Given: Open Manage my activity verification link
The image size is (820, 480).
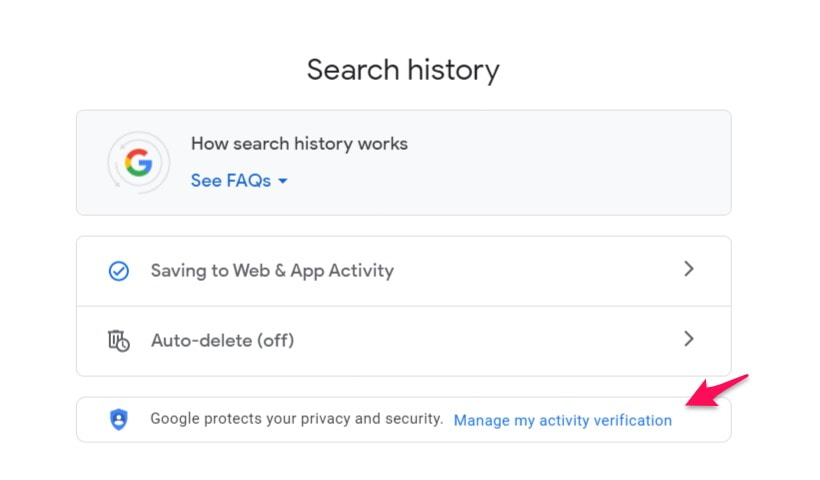Looking at the screenshot, I should coord(563,420).
